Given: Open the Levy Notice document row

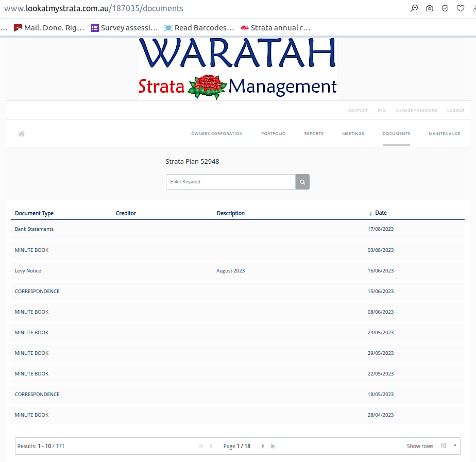Looking at the screenshot, I should [x=237, y=271].
